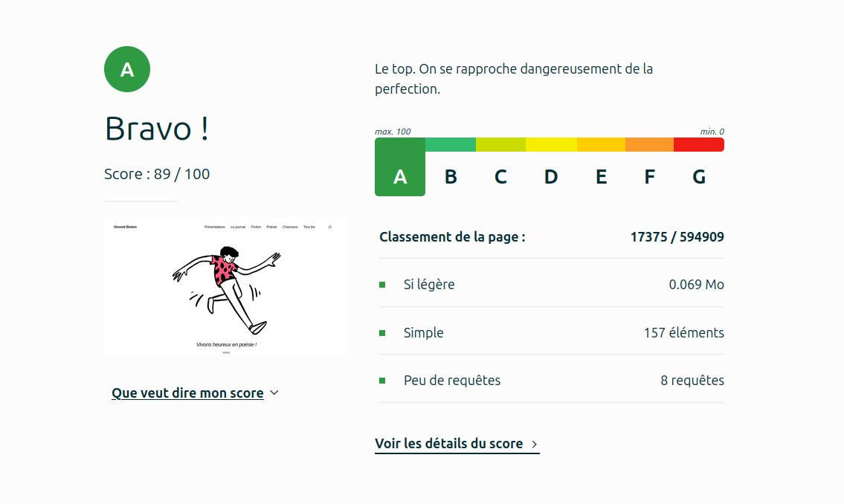This screenshot has width=844, height=504.
Task: Click green bullet beside 'Peu de requêtes'
Action: pyautogui.click(x=382, y=381)
